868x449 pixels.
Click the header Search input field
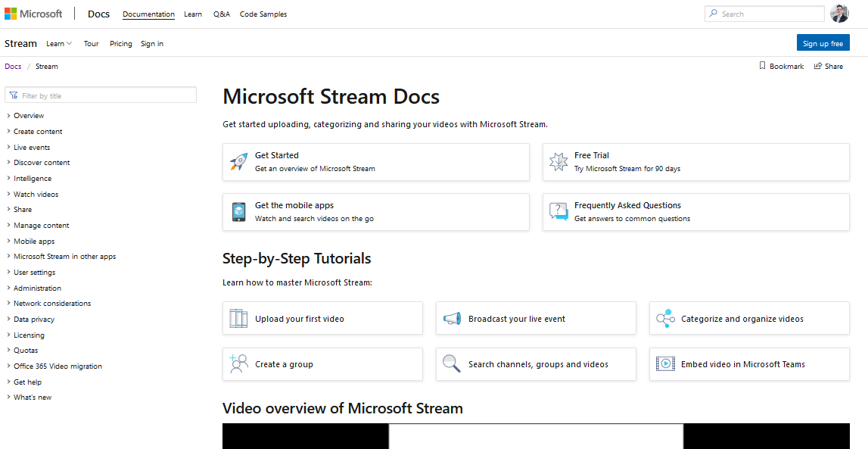click(764, 14)
